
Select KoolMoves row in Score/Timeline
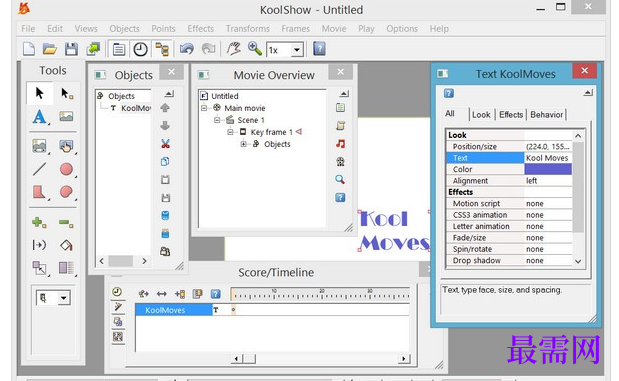[173, 310]
